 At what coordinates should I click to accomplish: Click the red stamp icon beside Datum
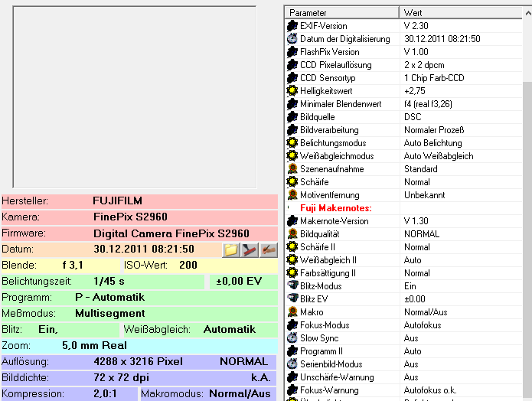[250, 250]
